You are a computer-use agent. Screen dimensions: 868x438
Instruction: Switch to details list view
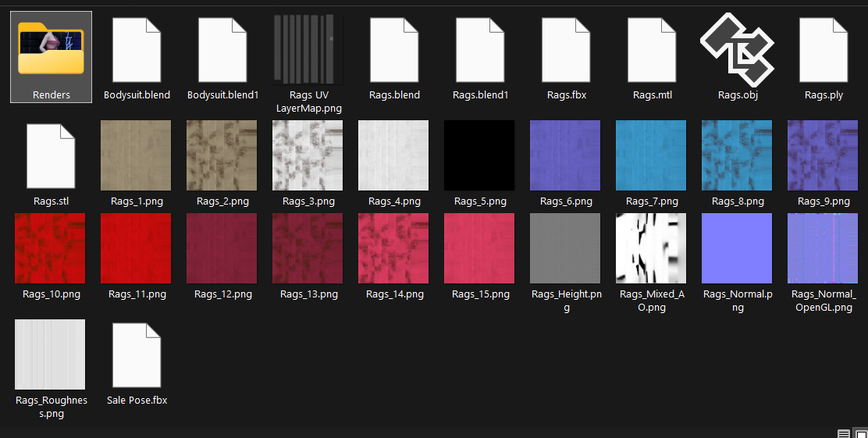843,433
